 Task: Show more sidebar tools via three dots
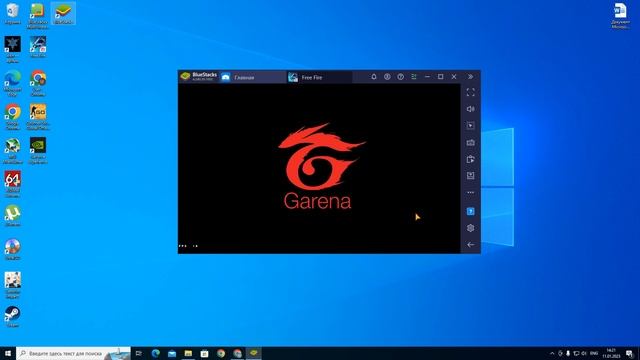coord(471,192)
